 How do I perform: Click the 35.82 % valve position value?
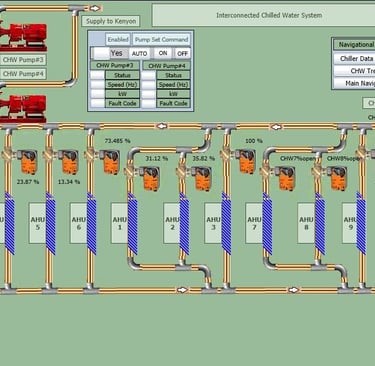coord(203,159)
